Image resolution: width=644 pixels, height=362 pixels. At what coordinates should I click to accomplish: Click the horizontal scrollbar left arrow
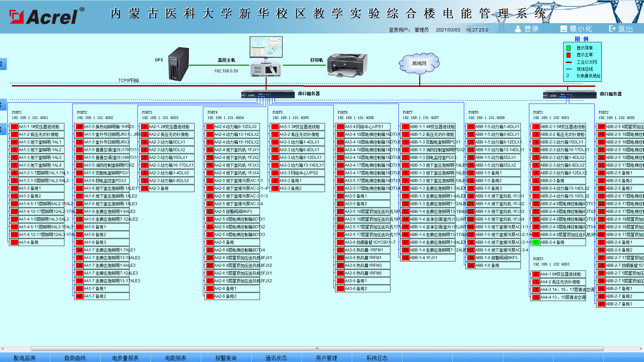point(3,349)
